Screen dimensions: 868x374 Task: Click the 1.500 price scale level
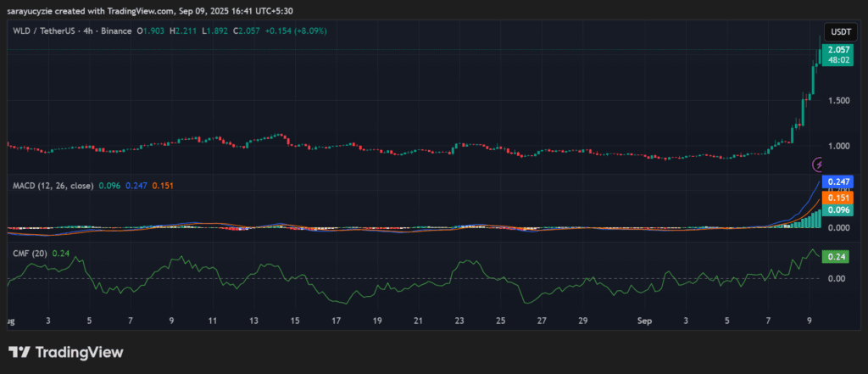[840, 101]
